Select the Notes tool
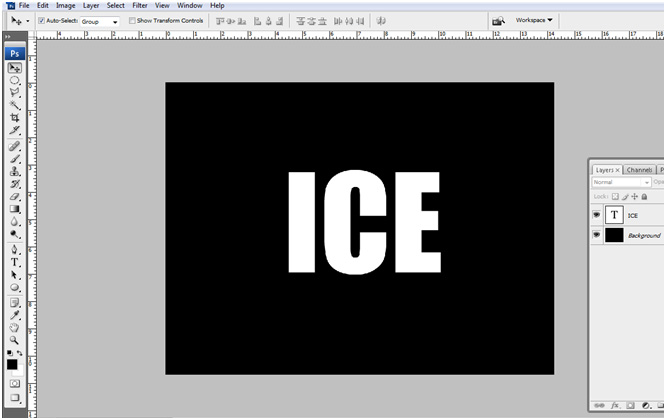 click(x=15, y=303)
